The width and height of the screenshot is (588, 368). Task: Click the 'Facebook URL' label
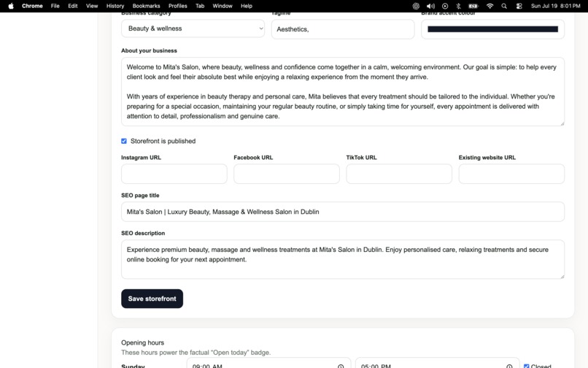pyautogui.click(x=253, y=158)
